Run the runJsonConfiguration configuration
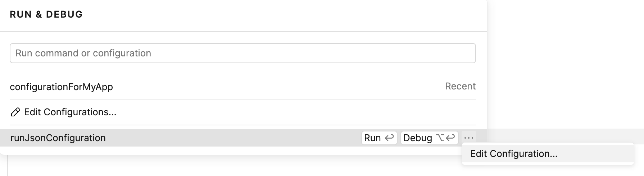 (379, 138)
